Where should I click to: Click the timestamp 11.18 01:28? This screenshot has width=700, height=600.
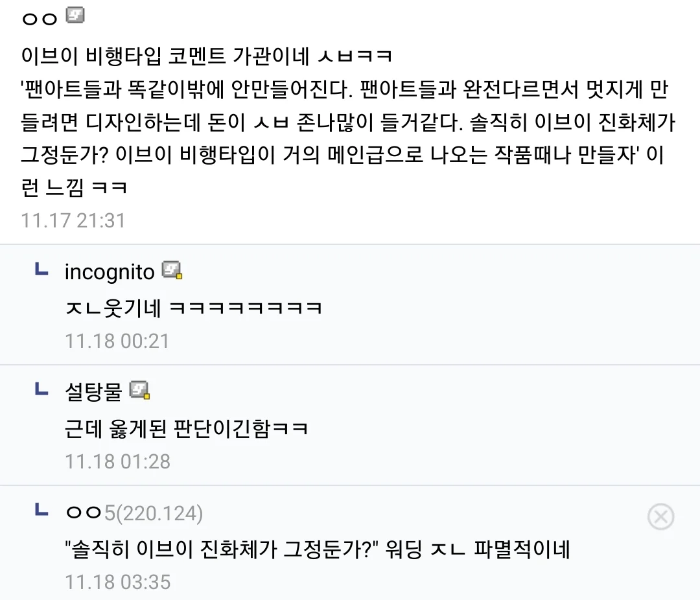pos(117,461)
